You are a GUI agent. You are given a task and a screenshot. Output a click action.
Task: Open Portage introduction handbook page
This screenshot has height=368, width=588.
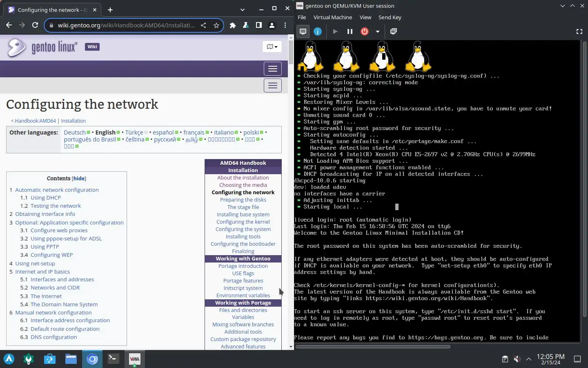pos(243,266)
